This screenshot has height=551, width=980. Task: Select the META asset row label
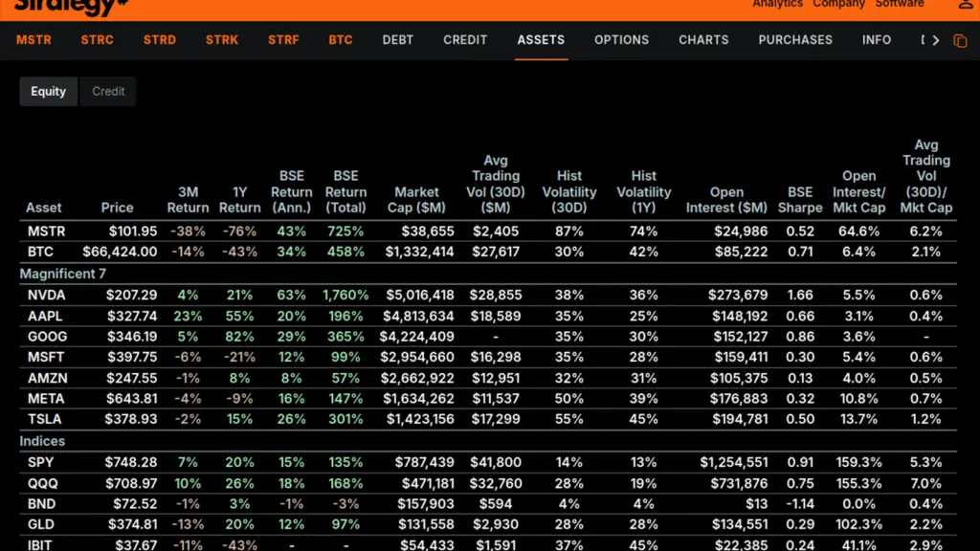(x=46, y=399)
